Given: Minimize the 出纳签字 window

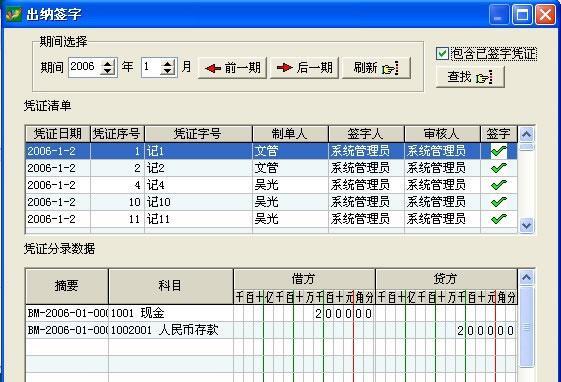Looking at the screenshot, I should [499, 15].
